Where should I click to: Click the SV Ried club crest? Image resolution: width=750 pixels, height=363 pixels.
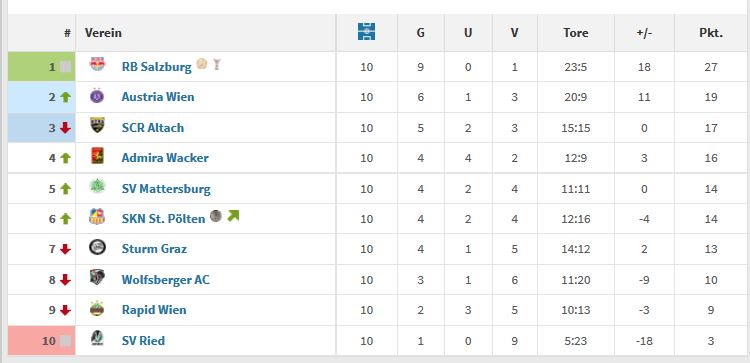coord(97,339)
